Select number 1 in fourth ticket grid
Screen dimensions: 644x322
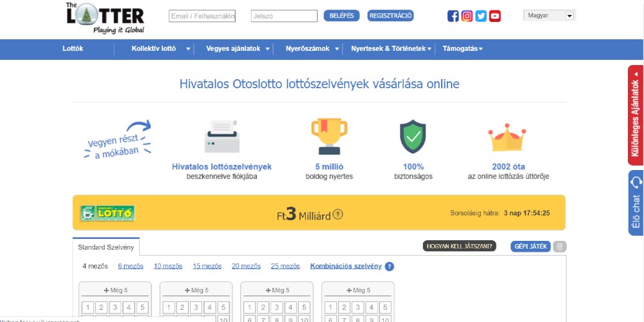pyautogui.click(x=330, y=308)
